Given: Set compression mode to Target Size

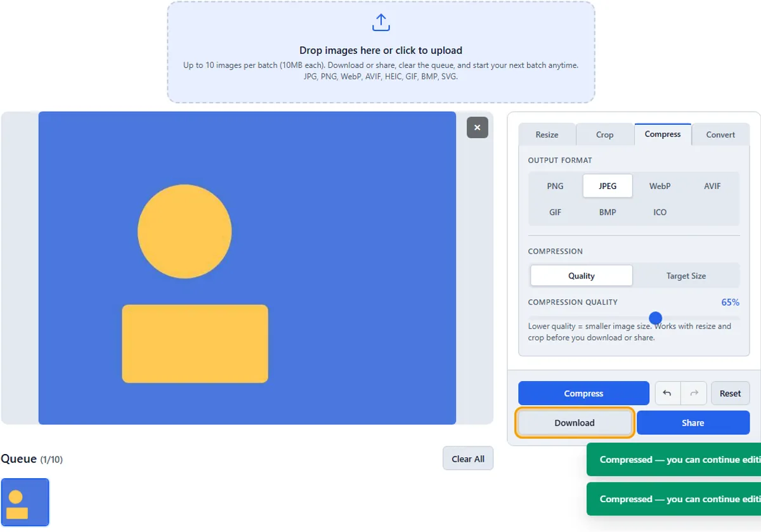Looking at the screenshot, I should (x=686, y=276).
